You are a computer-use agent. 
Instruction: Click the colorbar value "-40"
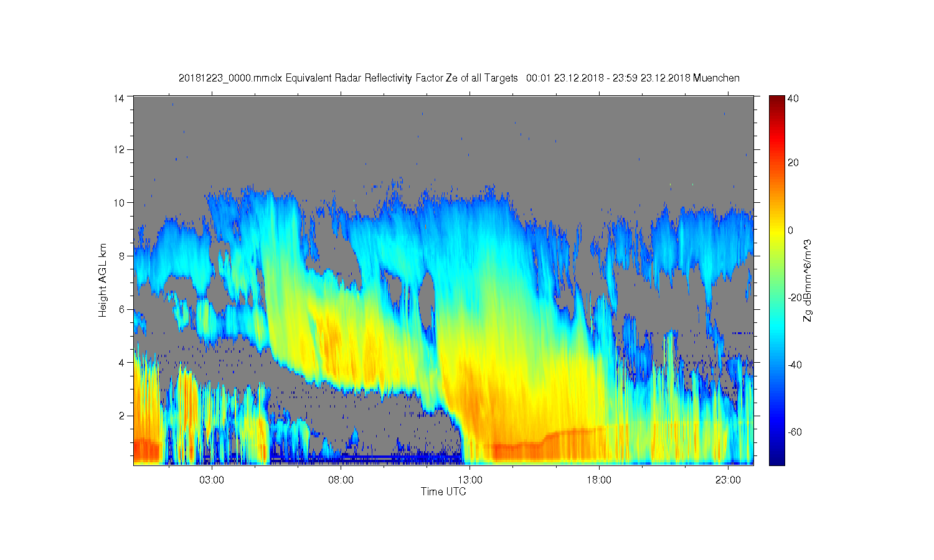795,365
